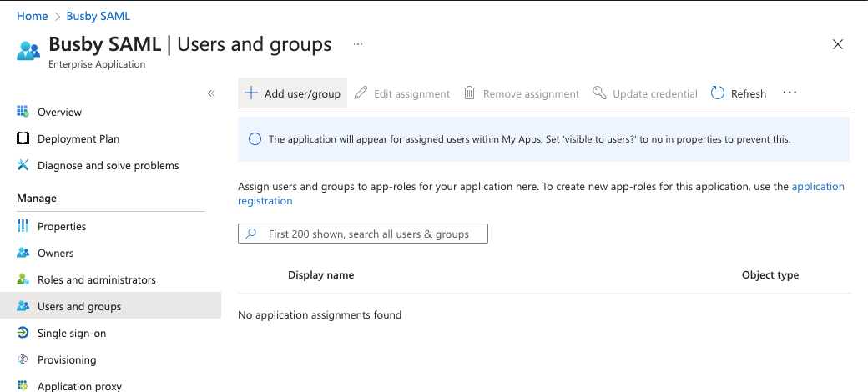Click the Provisioning sync icon
868x392 pixels.
click(x=23, y=359)
